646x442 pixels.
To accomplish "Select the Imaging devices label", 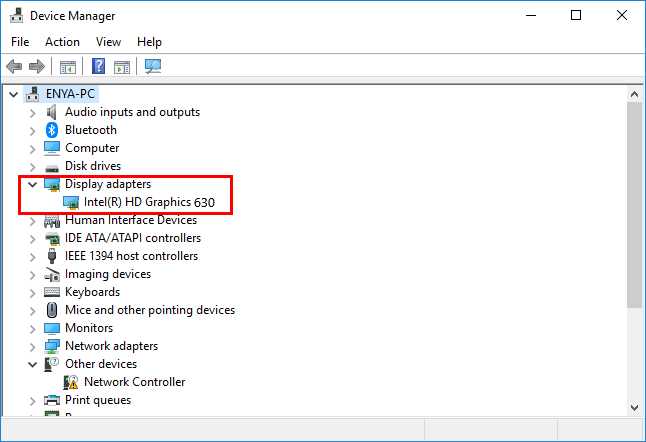I will pyautogui.click(x=108, y=274).
